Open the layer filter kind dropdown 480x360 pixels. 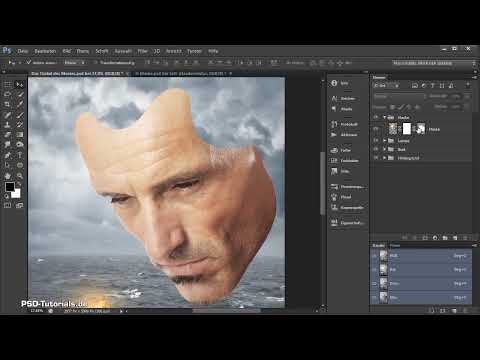coord(387,86)
